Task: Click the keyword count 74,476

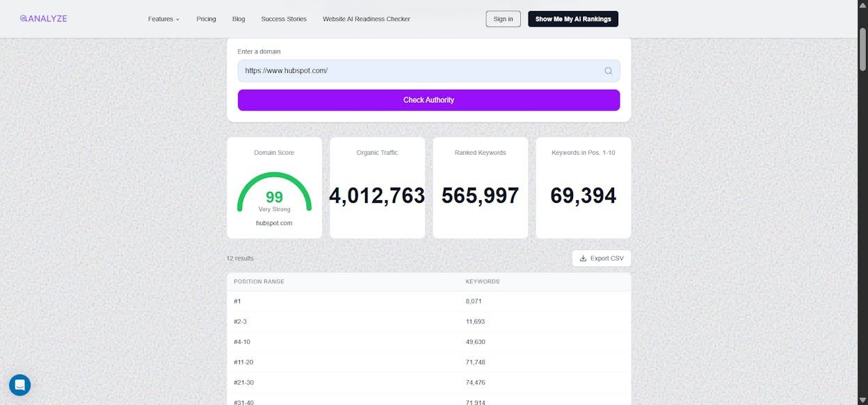Action: pyautogui.click(x=475, y=382)
